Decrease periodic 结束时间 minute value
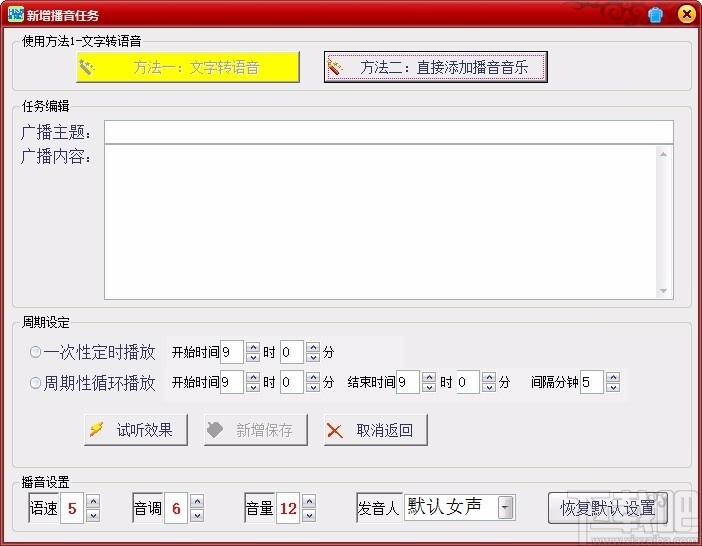This screenshot has width=702, height=546. [x=489, y=387]
